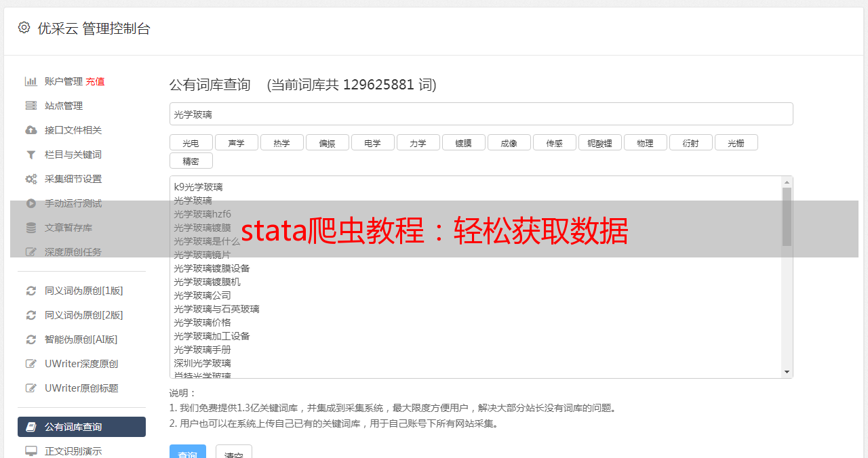The width and height of the screenshot is (868, 458).
Task: Click the 光学玻璃价格 result line
Action: tap(202, 322)
